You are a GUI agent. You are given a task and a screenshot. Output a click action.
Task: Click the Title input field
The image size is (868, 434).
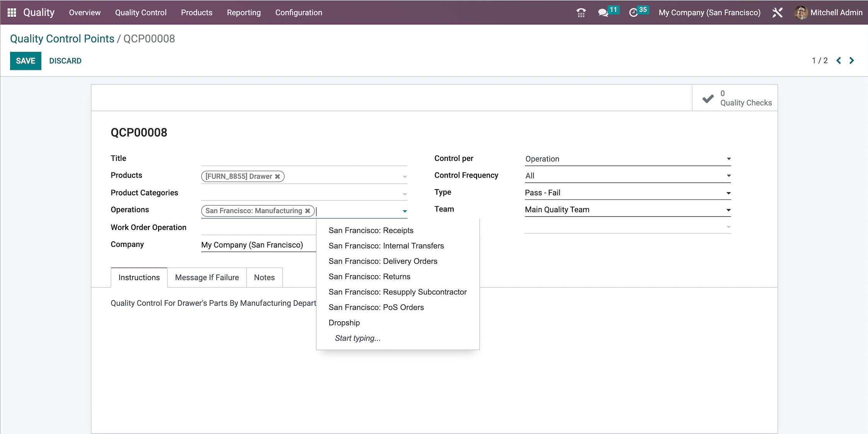click(304, 159)
